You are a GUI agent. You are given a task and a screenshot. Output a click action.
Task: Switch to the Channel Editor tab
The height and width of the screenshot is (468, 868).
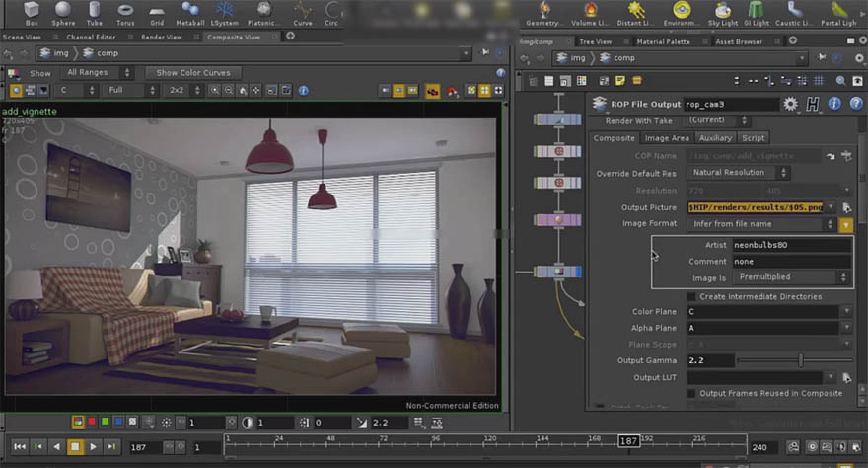pos(91,38)
